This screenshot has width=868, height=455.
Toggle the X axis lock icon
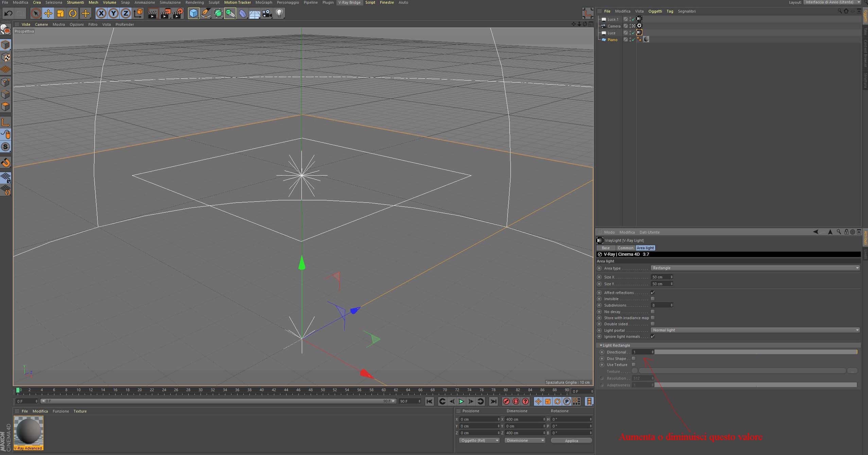pyautogui.click(x=101, y=14)
